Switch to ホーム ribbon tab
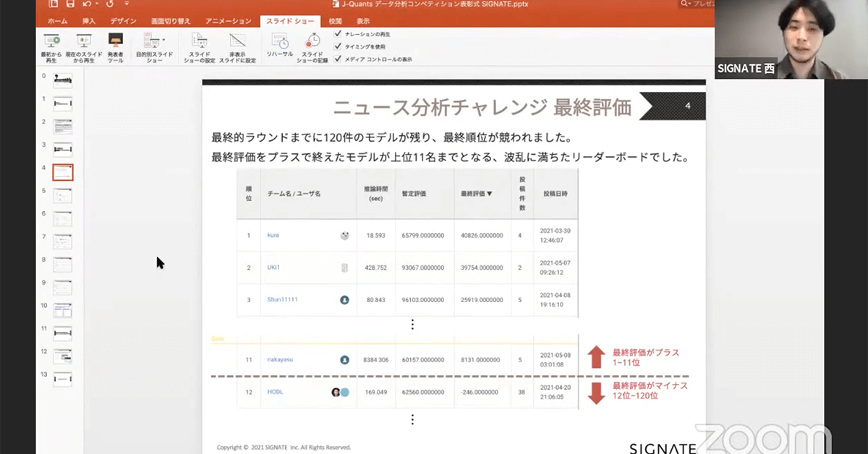868x454 pixels. [58, 21]
